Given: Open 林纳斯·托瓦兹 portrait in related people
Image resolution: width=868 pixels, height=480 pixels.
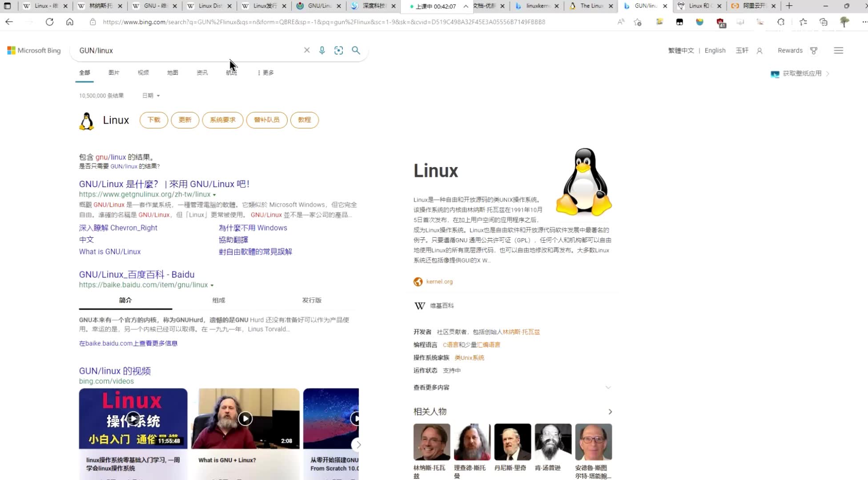Looking at the screenshot, I should [432, 442].
